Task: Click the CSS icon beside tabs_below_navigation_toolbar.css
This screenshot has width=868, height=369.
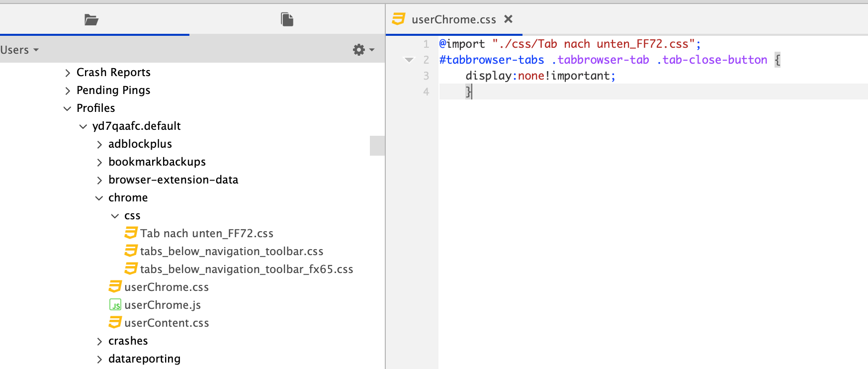Action: pos(131,251)
